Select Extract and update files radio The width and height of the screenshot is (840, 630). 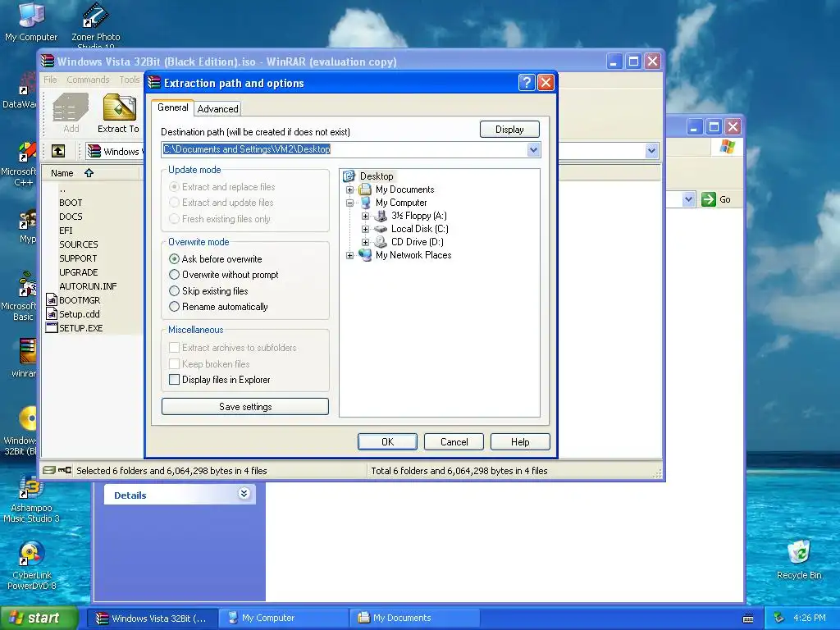coord(174,203)
